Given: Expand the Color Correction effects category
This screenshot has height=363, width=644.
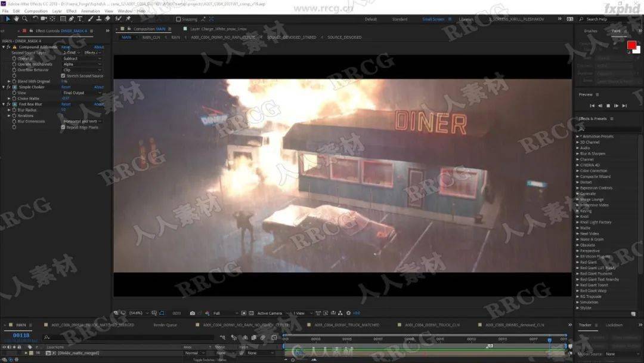Looking at the screenshot, I should 593,171.
